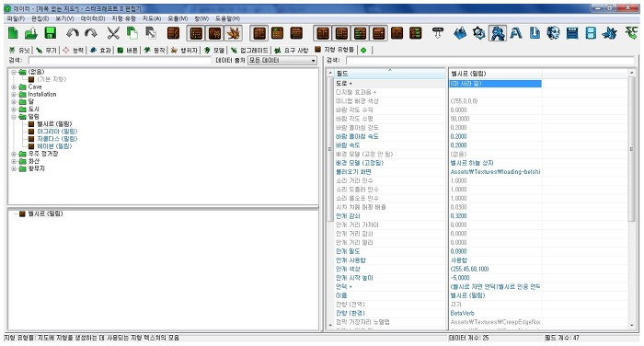Click the green New document icon
The image size is (644, 346).
(x=13, y=33)
